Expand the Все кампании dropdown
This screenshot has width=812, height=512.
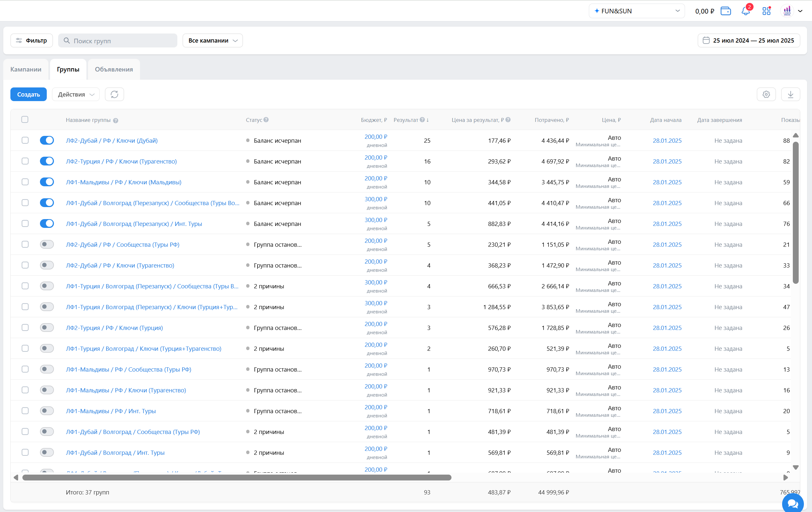click(x=212, y=41)
